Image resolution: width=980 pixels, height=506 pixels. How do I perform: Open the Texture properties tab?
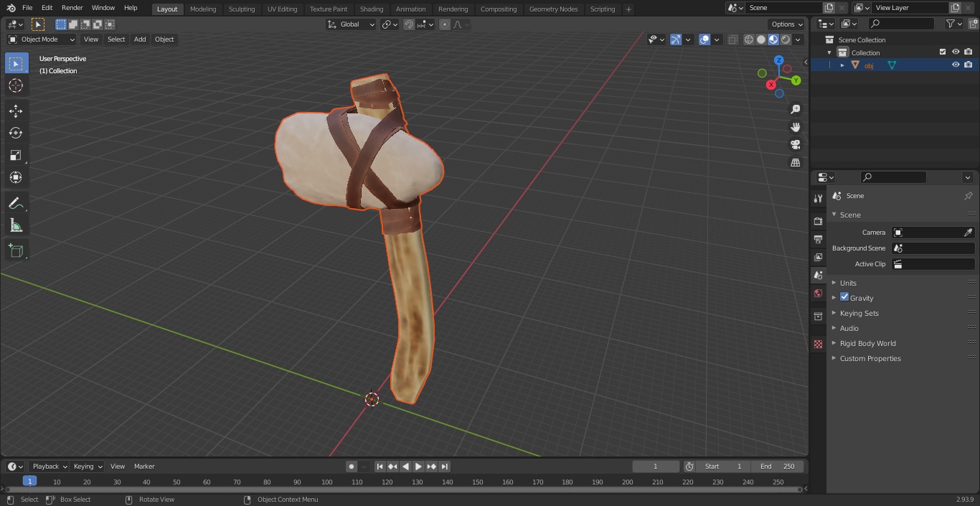pos(818,344)
